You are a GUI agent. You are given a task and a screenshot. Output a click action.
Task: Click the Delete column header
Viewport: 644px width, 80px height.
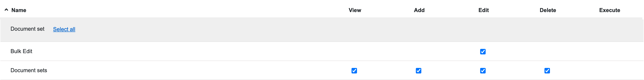coord(547,10)
